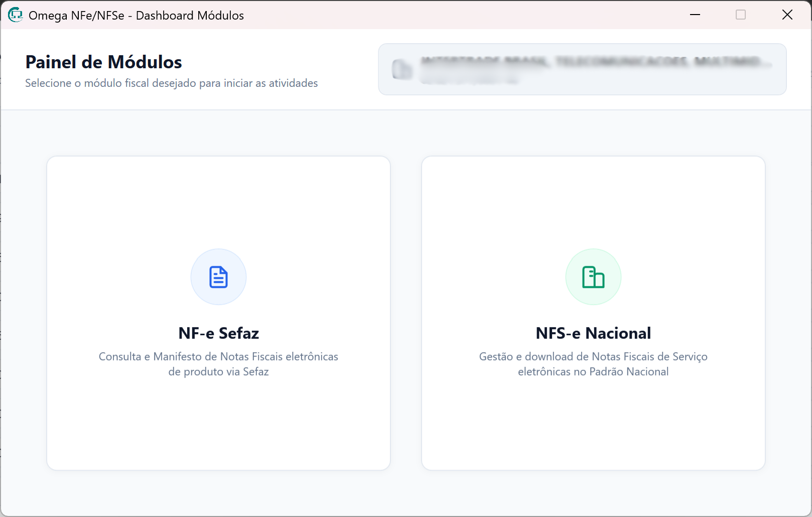Click the Omega app logo in title bar
The width and height of the screenshot is (812, 517).
[16, 15]
